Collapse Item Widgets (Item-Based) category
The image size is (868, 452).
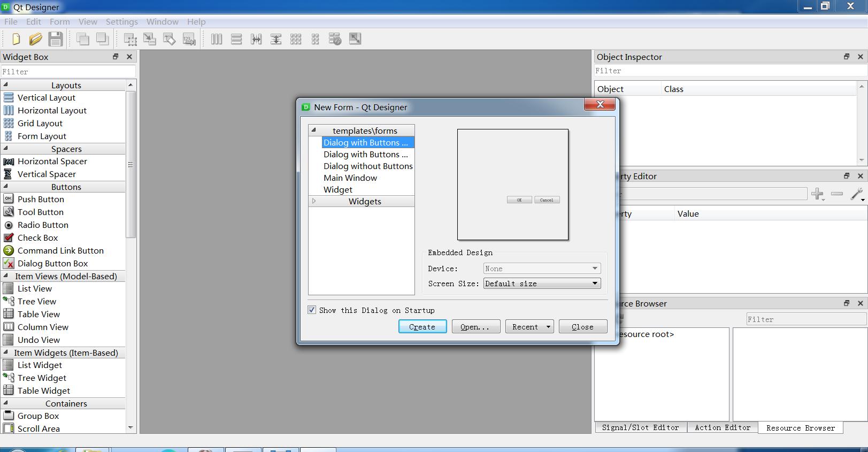(6, 352)
